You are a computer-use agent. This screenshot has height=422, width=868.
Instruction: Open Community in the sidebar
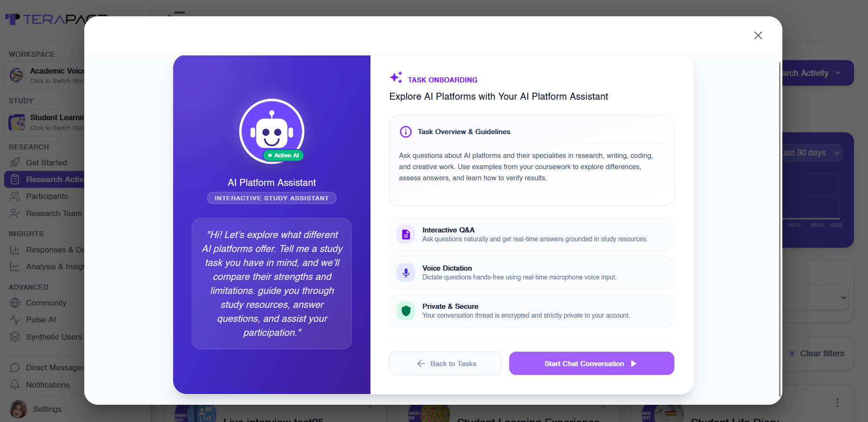point(46,303)
